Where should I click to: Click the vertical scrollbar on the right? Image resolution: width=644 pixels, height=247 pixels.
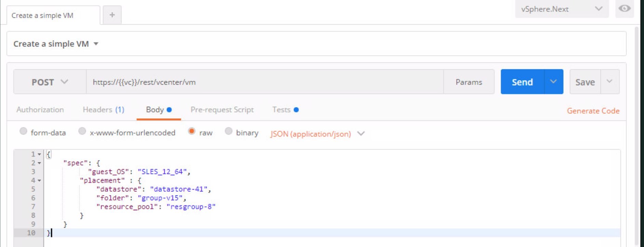pyautogui.click(x=636, y=136)
